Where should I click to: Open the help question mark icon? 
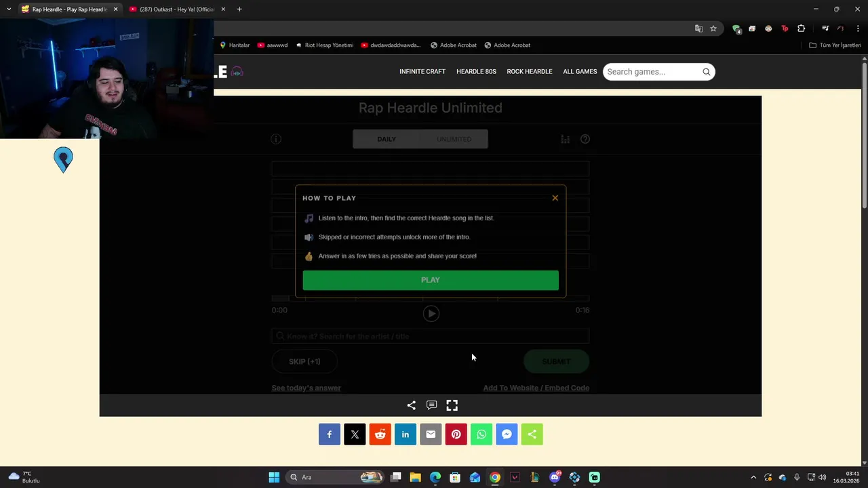585,139
